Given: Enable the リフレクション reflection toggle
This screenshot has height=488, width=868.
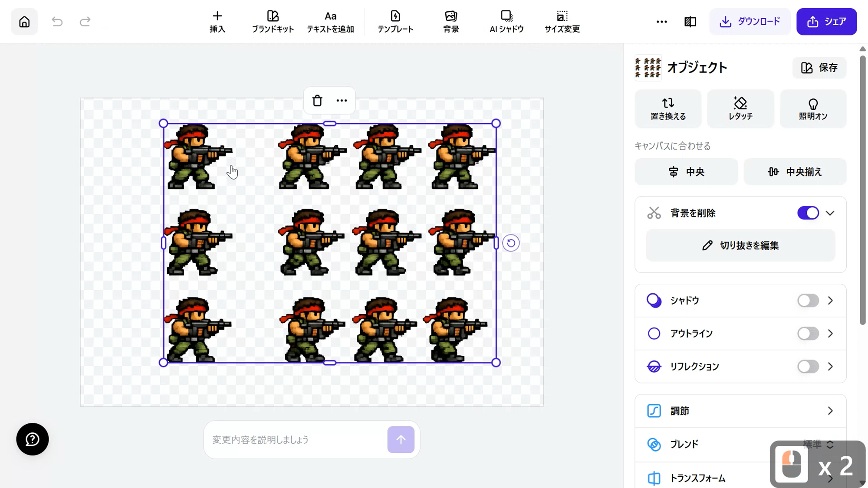Looking at the screenshot, I should coord(808,367).
